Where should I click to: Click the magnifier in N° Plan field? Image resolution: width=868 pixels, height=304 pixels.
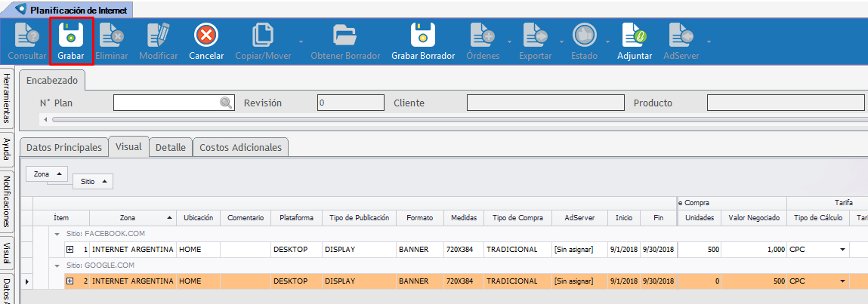tap(226, 103)
